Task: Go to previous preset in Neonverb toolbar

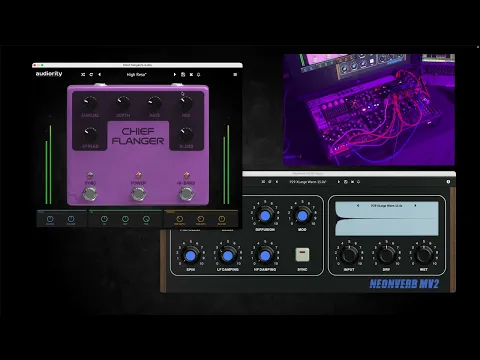Action: coord(277,182)
